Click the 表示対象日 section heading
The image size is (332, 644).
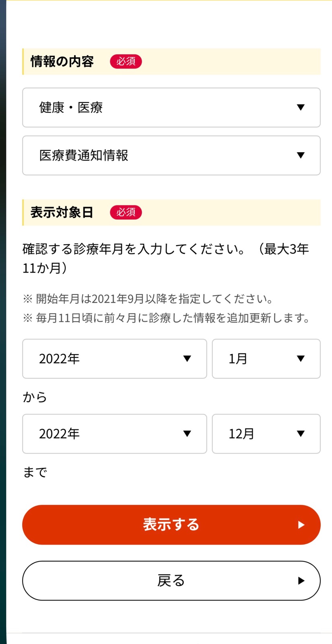point(62,212)
